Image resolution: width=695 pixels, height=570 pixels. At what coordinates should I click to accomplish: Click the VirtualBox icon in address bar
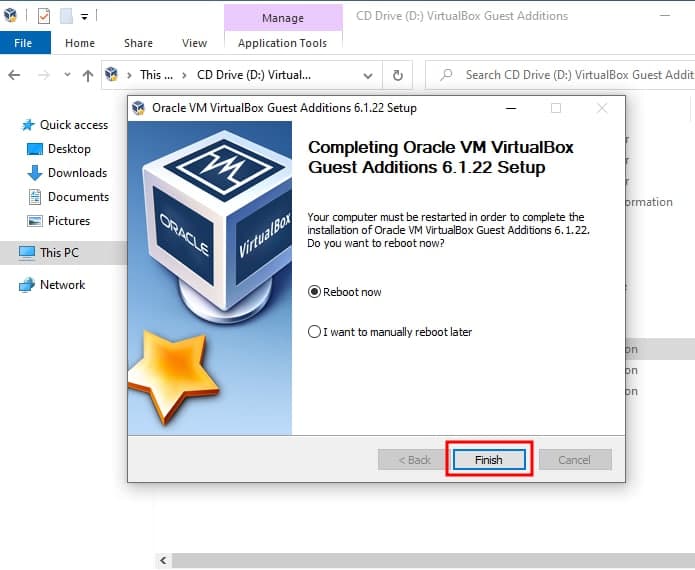[112, 74]
